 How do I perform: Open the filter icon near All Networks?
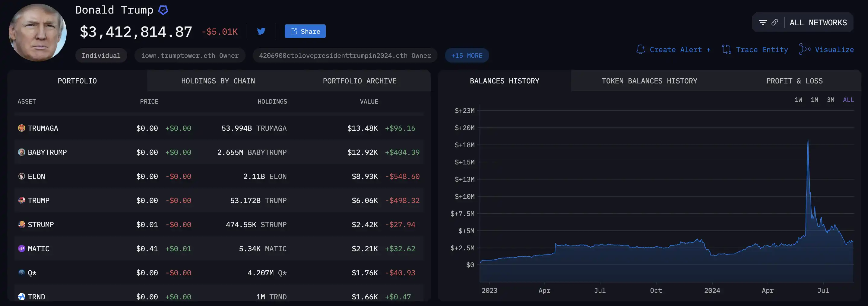tap(762, 23)
